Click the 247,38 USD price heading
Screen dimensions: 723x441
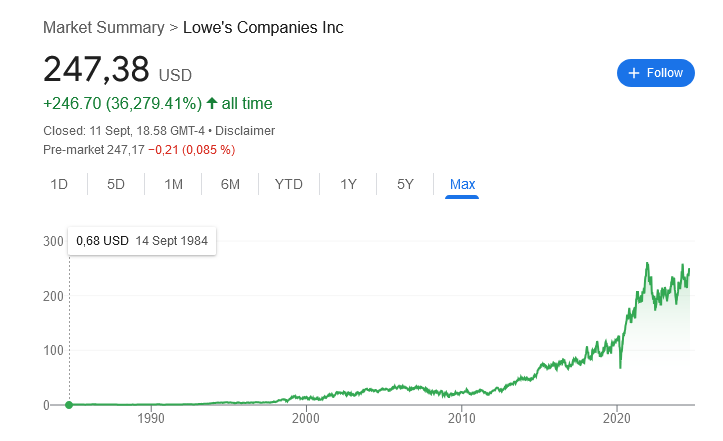(118, 70)
